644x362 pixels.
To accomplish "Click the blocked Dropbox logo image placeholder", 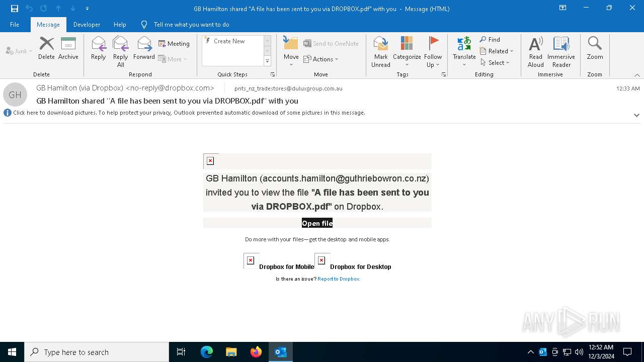I will pos(210,161).
